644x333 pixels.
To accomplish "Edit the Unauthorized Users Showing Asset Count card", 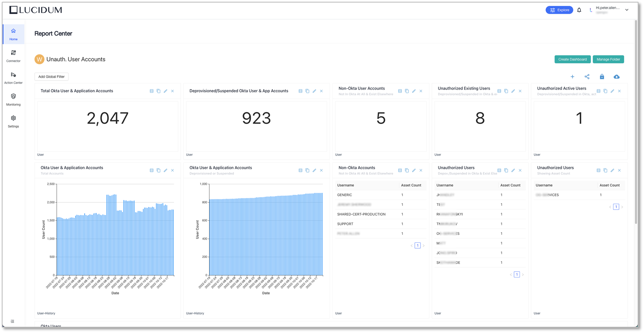I will point(612,170).
